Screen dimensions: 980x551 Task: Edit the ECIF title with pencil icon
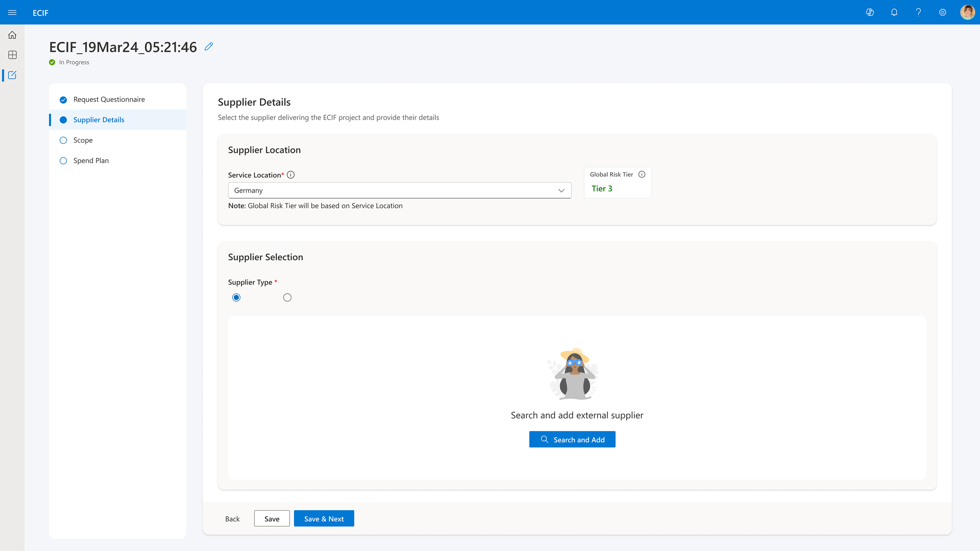coord(209,47)
